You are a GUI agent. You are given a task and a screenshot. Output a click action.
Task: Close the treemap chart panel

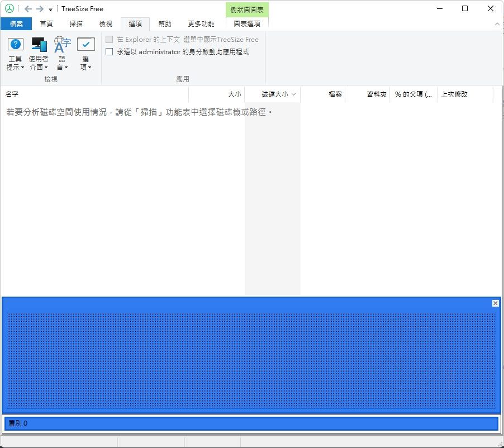click(495, 303)
